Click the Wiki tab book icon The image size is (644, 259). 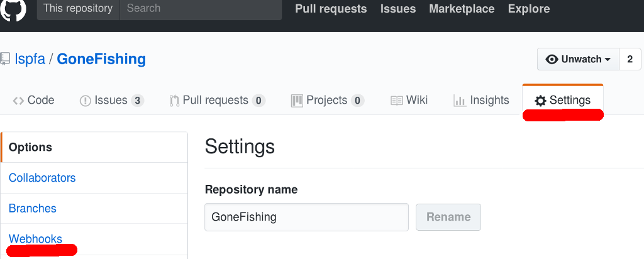396,101
